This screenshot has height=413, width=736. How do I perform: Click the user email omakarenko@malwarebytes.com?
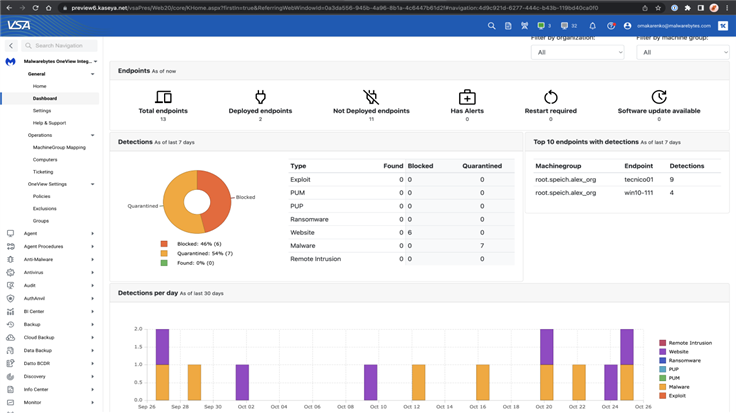(x=674, y=26)
